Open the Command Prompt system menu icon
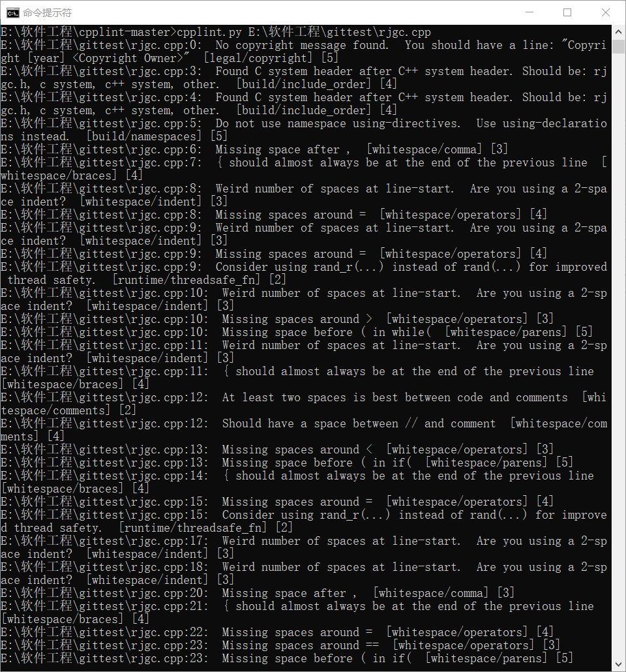Image resolution: width=626 pixels, height=672 pixels. (x=12, y=13)
